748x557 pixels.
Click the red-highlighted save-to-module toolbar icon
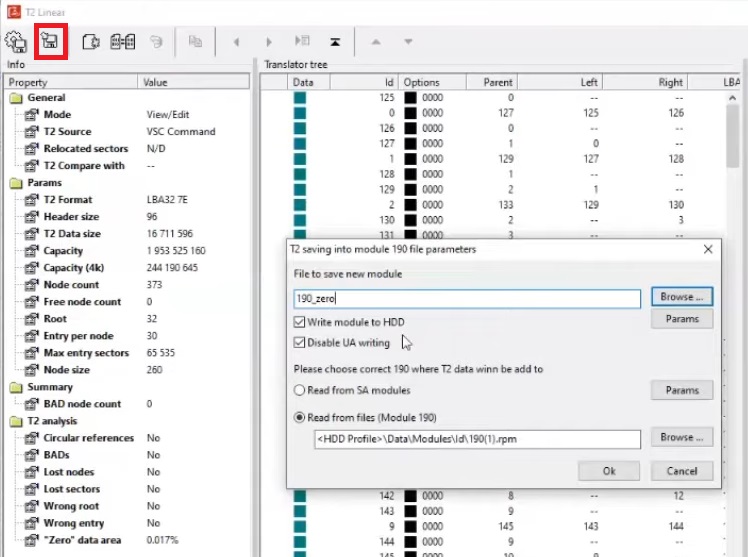point(51,42)
